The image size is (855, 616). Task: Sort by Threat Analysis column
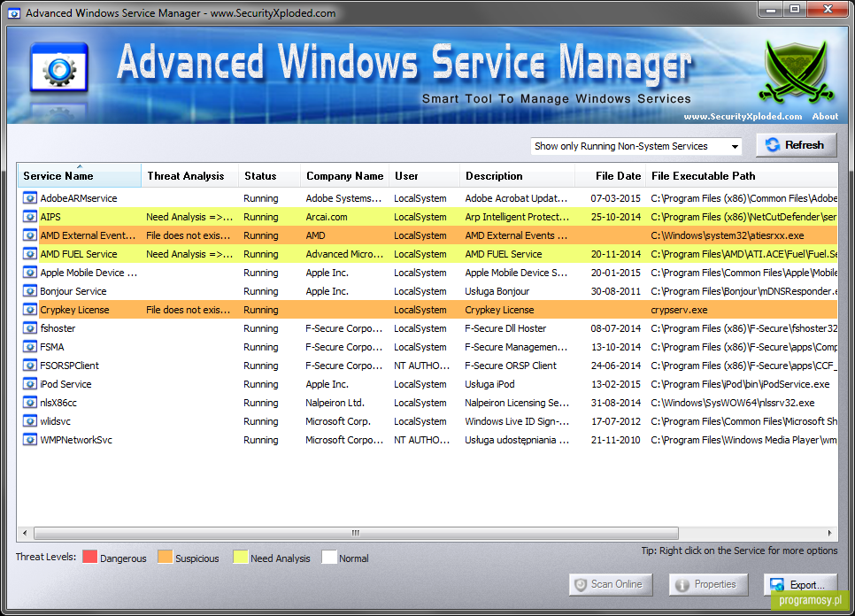[189, 175]
